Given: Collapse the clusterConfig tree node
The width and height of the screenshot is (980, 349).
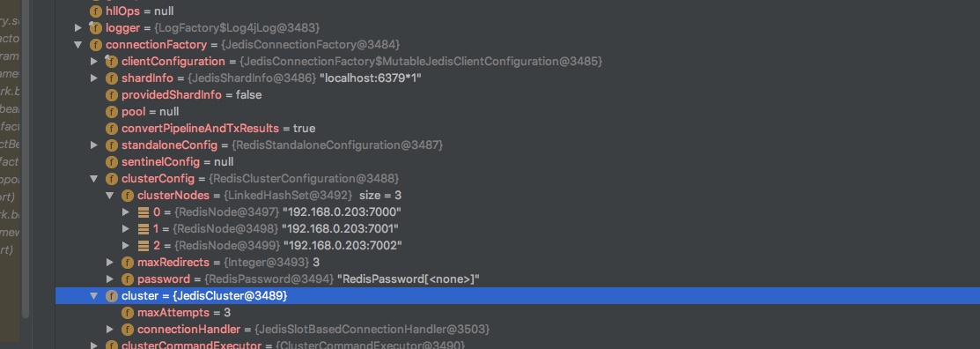Looking at the screenshot, I should coord(93,178).
